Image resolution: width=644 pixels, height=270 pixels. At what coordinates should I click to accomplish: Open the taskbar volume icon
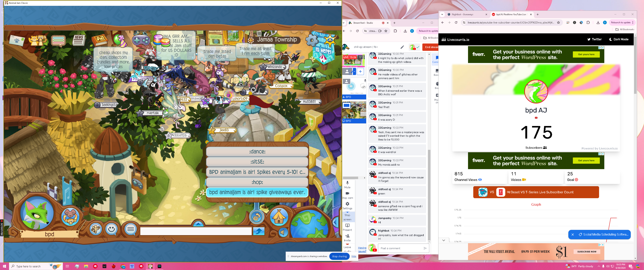[608, 266]
